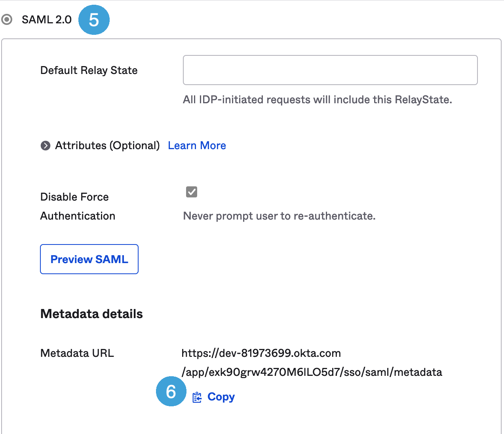
Task: Uncheck the Disable Force Authentication checkbox
Action: click(192, 192)
